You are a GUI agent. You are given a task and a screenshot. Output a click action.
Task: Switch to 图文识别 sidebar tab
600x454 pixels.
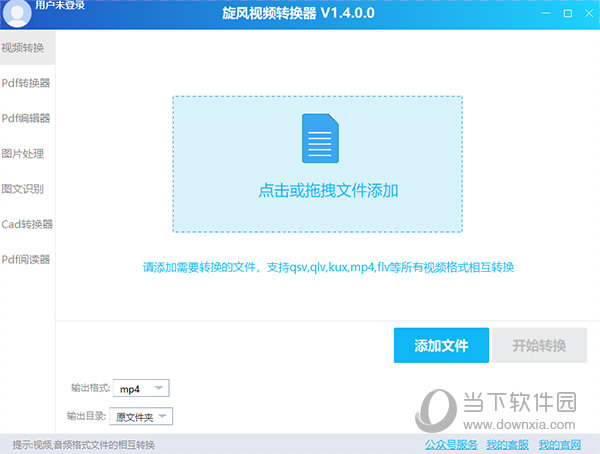point(28,189)
